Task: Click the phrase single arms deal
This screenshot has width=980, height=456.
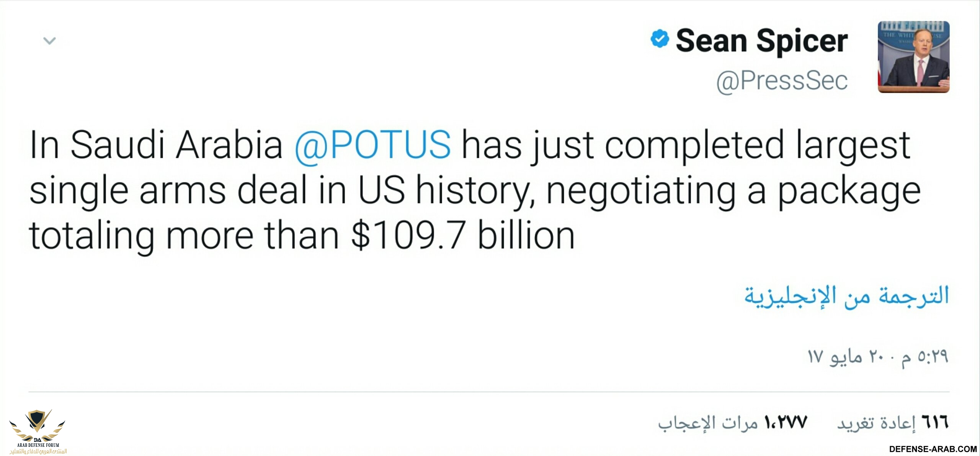Action: tap(168, 190)
